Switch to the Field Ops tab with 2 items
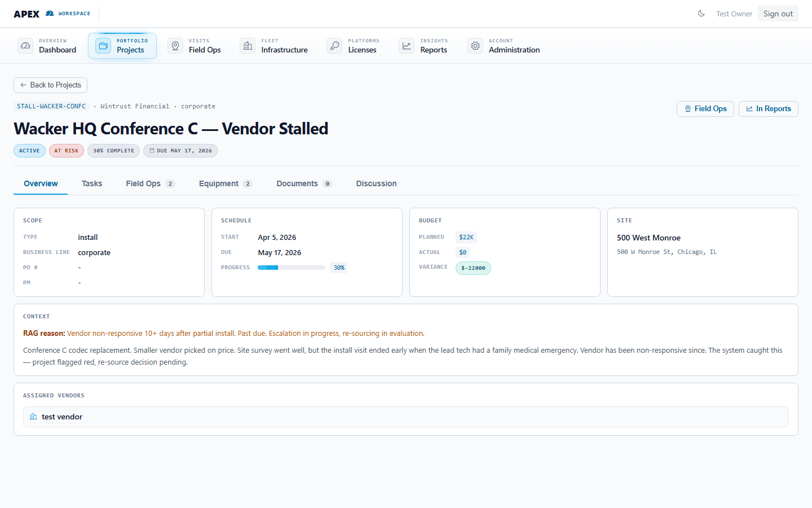The height and width of the screenshot is (508, 812). click(x=150, y=183)
